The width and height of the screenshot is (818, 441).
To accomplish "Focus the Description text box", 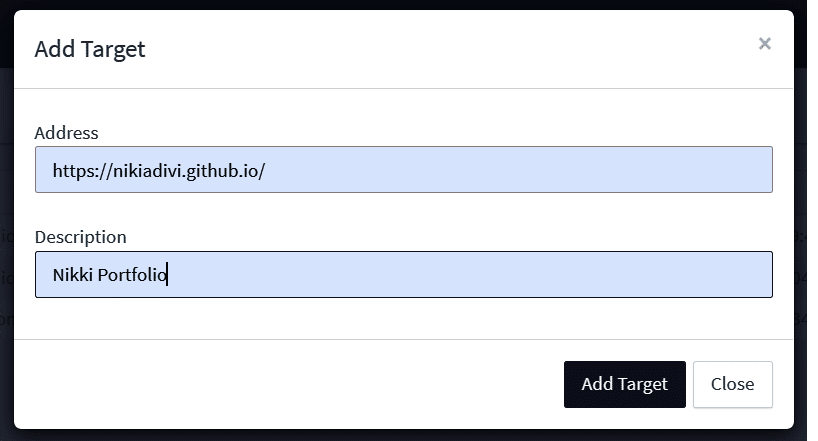I will tap(403, 274).
